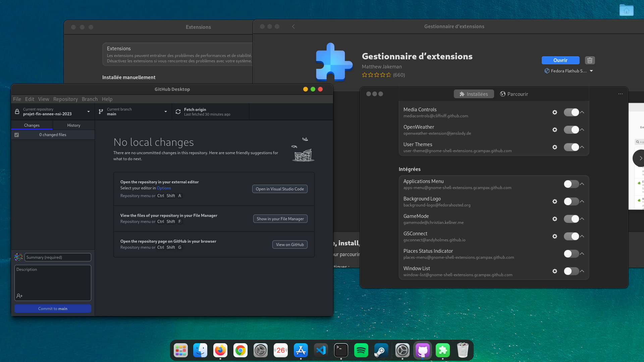Expand the Current branch selector
Screen dimensions: 644x362
[x=133, y=112]
